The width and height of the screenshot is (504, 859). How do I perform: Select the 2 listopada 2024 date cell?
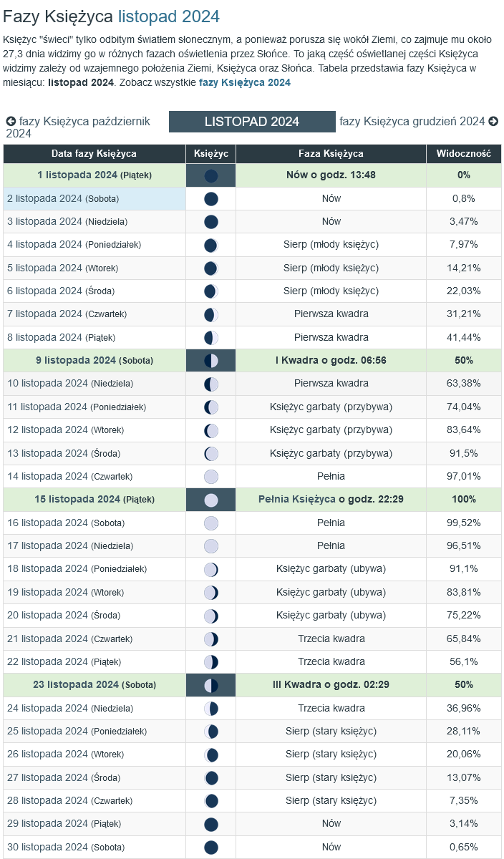94,199
